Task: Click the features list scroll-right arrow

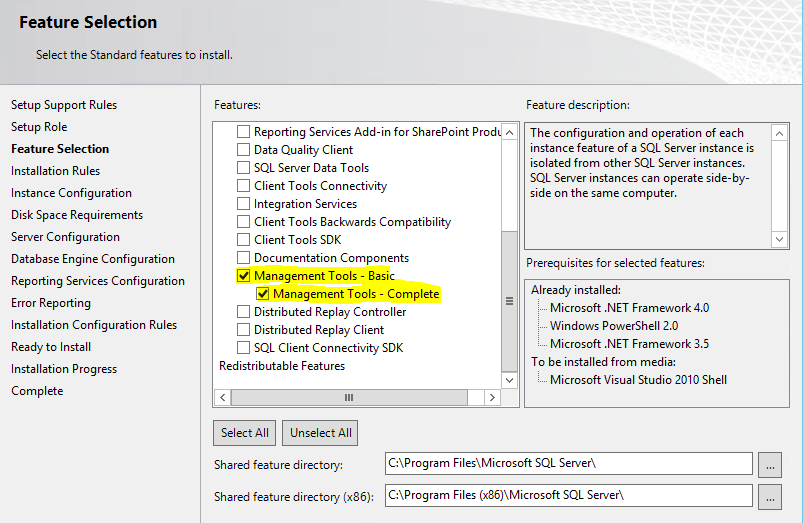Action: (492, 398)
